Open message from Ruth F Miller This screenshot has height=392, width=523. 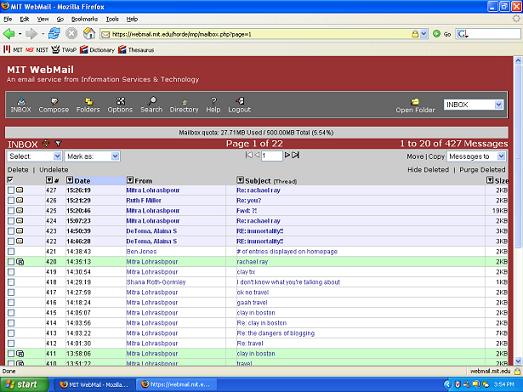[x=144, y=200]
